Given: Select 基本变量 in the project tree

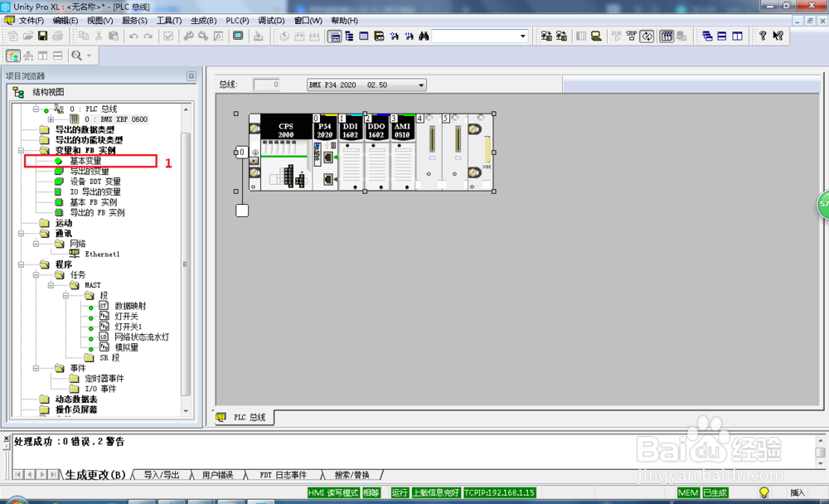Looking at the screenshot, I should (x=85, y=161).
